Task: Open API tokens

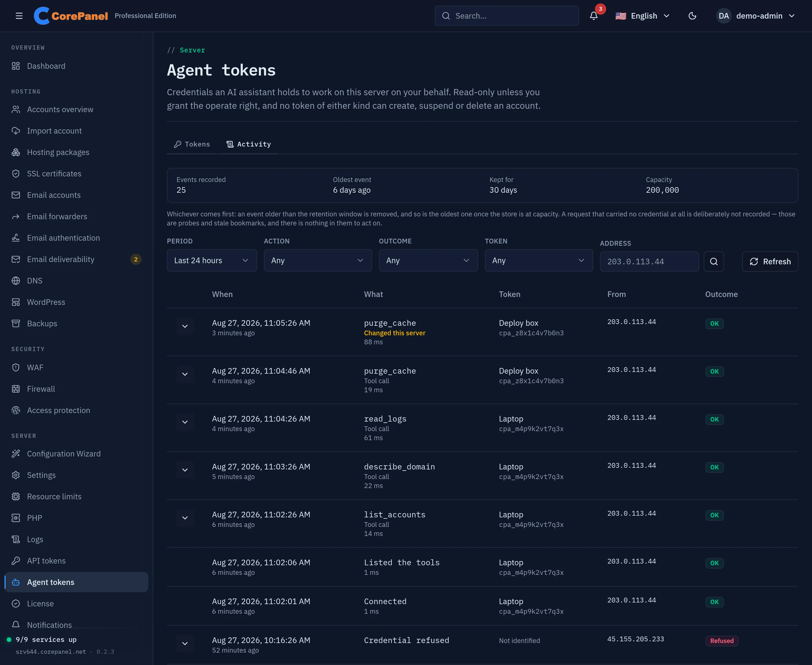Action: pyautogui.click(x=76, y=561)
